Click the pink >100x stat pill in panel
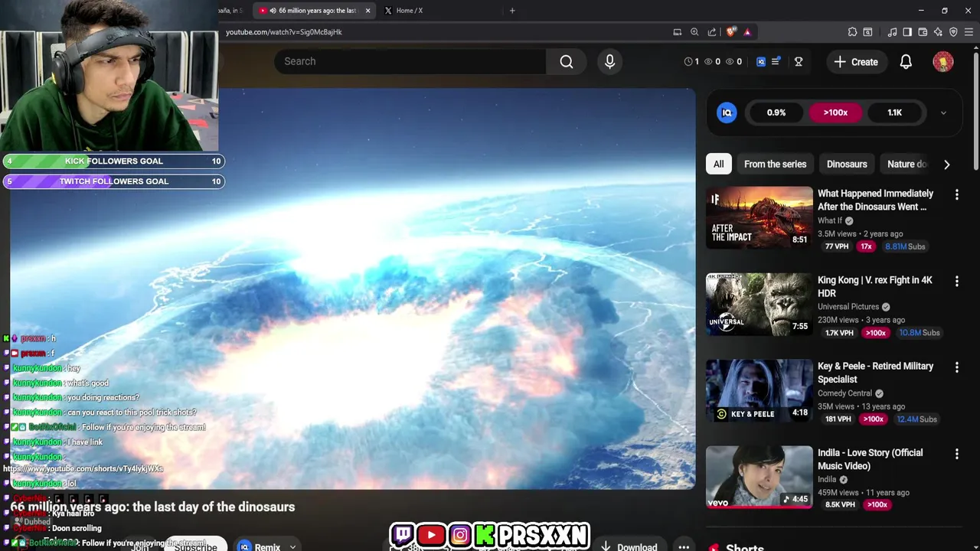980x551 pixels. (835, 112)
